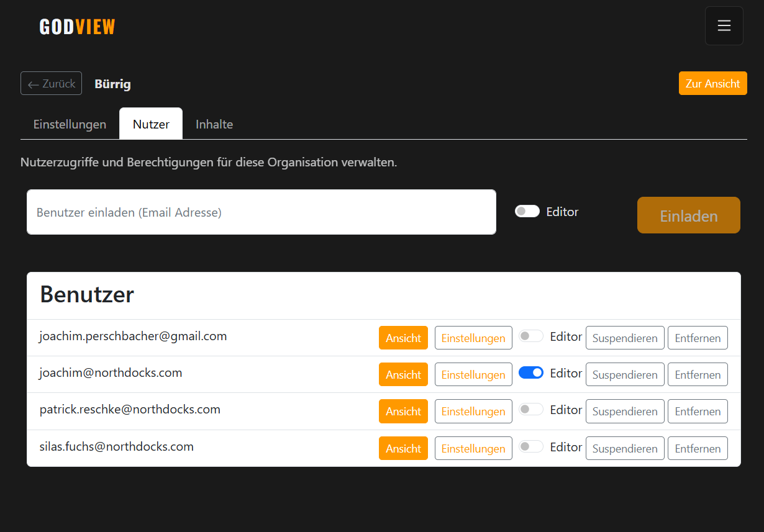Click the GODVIEW logo
The height and width of the screenshot is (532, 764).
(76, 26)
